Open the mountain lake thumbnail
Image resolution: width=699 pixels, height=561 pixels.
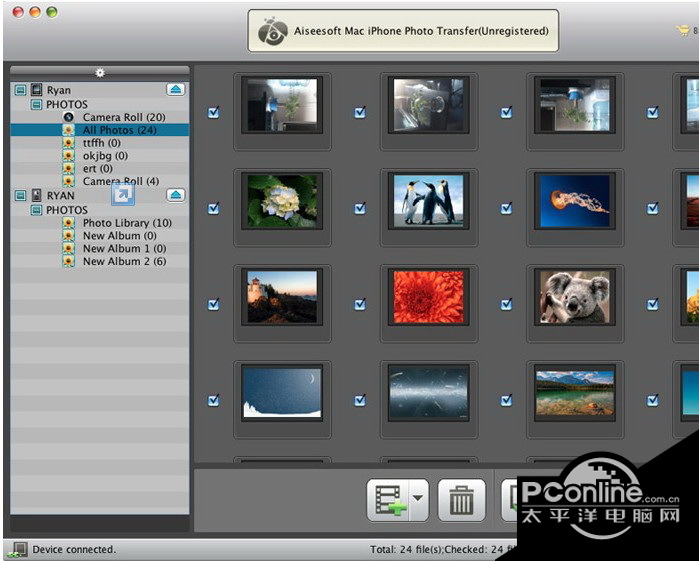575,393
